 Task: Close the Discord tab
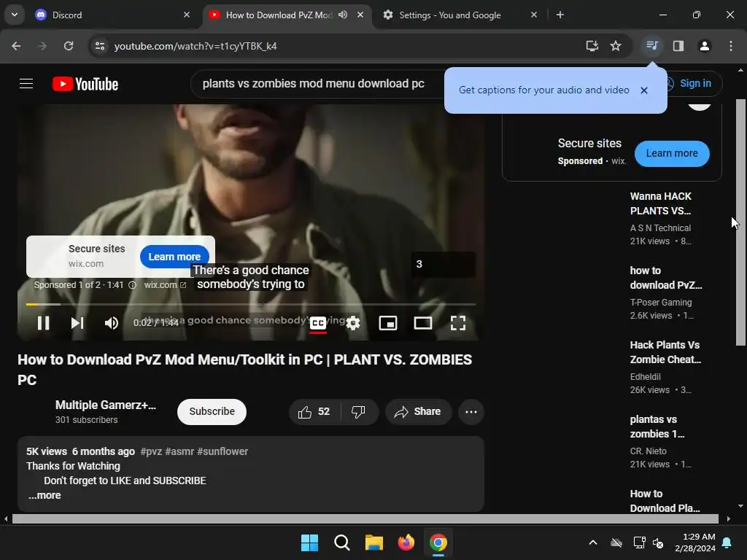pyautogui.click(x=187, y=15)
